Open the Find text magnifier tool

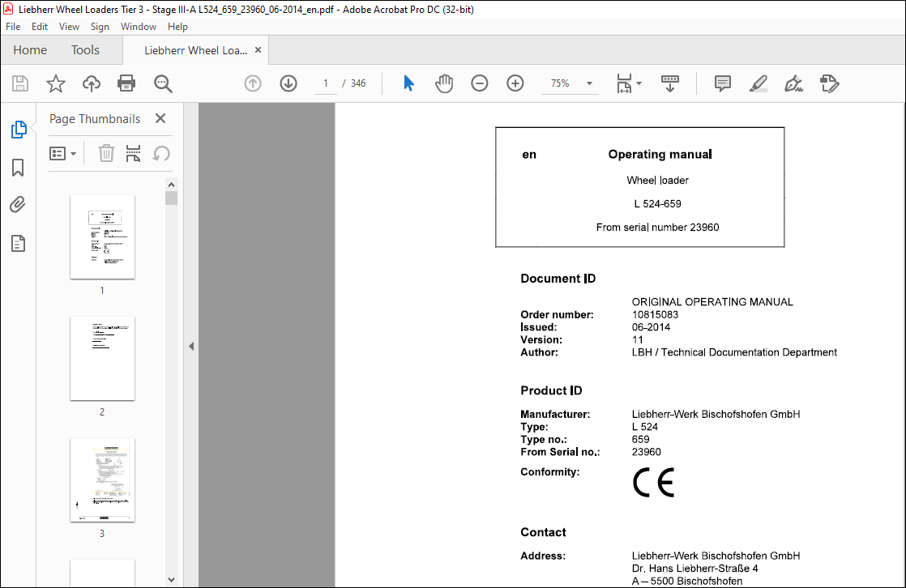[x=163, y=83]
